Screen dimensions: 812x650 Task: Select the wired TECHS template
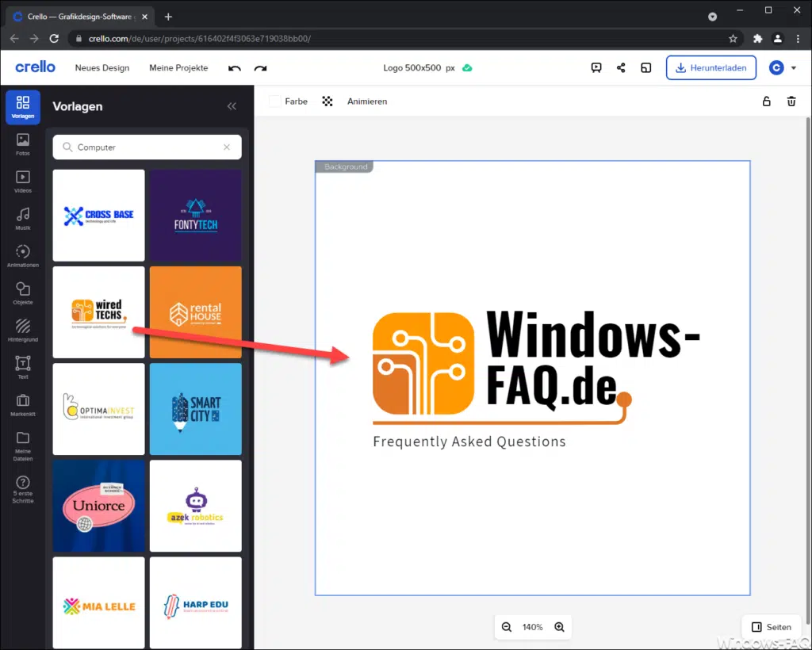(99, 312)
